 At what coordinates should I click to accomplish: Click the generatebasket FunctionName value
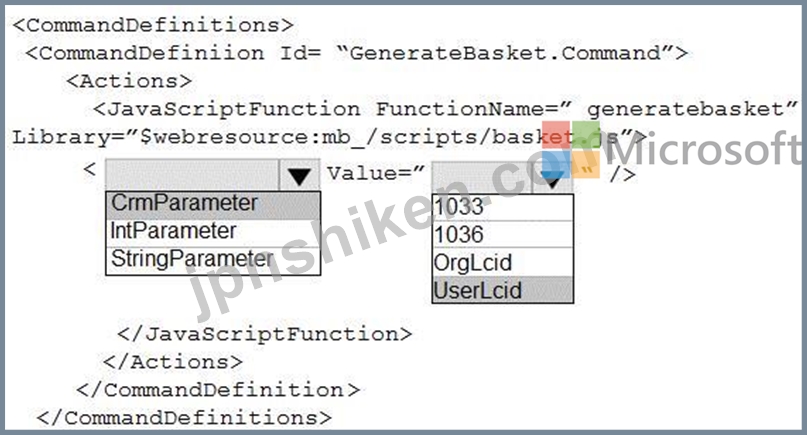pos(692,109)
